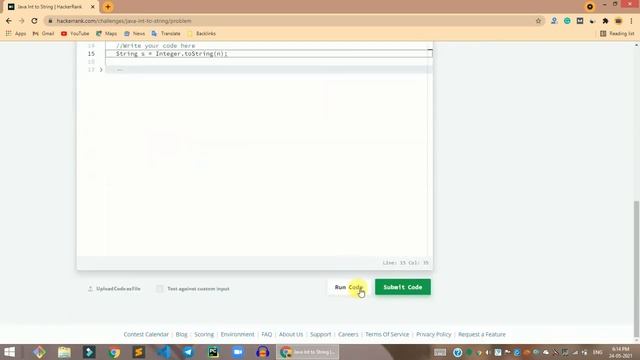Open the News bookmark

[134, 33]
